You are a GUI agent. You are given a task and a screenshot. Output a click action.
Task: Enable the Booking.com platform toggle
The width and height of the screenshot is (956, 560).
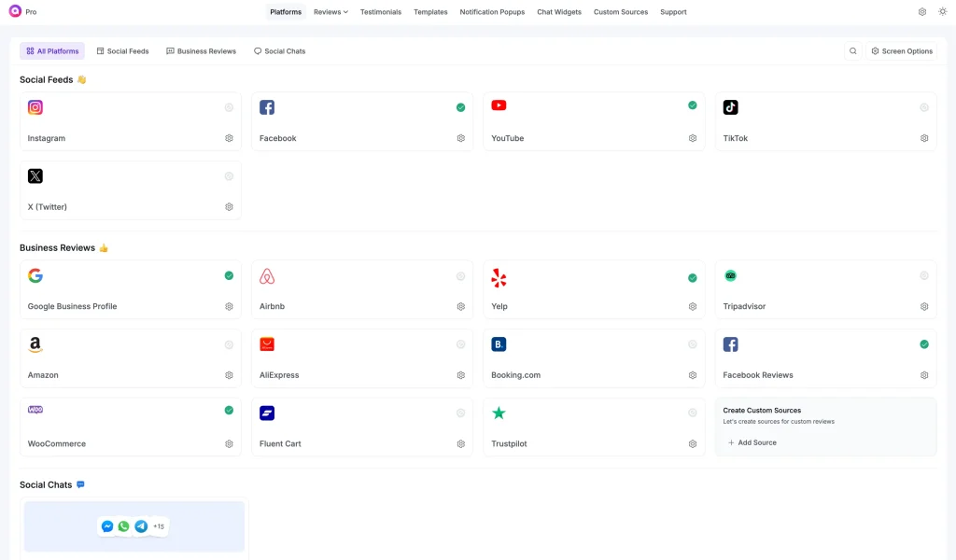pos(693,344)
